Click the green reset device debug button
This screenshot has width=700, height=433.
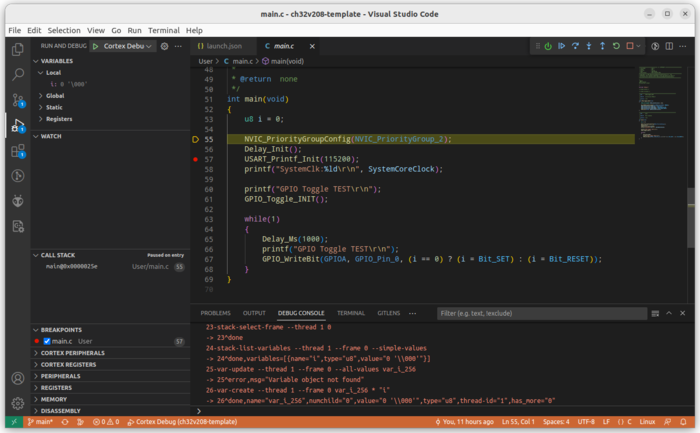(x=548, y=46)
